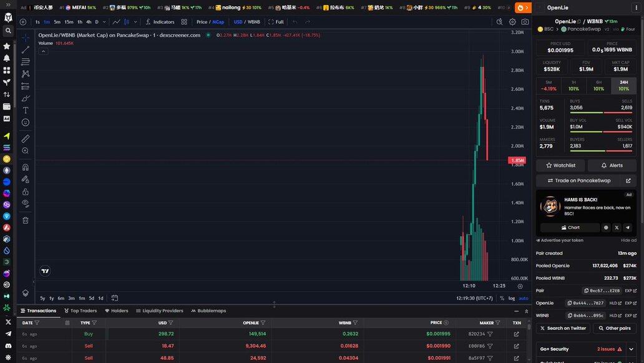The width and height of the screenshot is (644, 363).
Task: Collapse the indicator legend chevron
Action: pyautogui.click(x=44, y=51)
